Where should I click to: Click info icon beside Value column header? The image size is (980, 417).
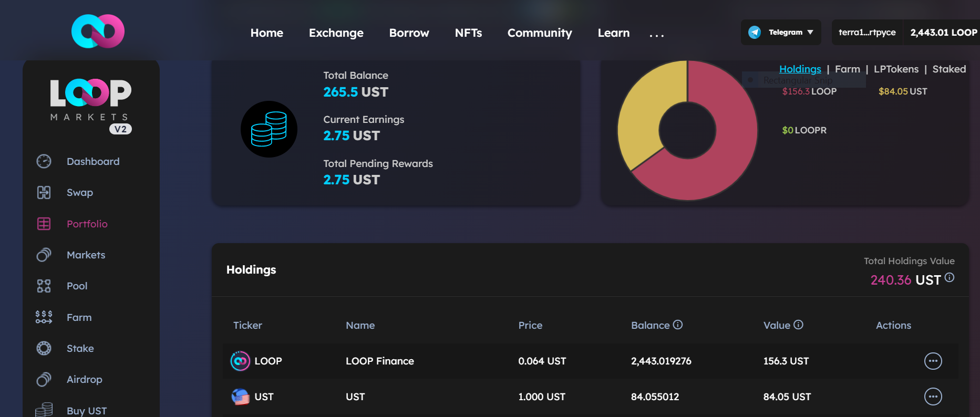pos(798,325)
